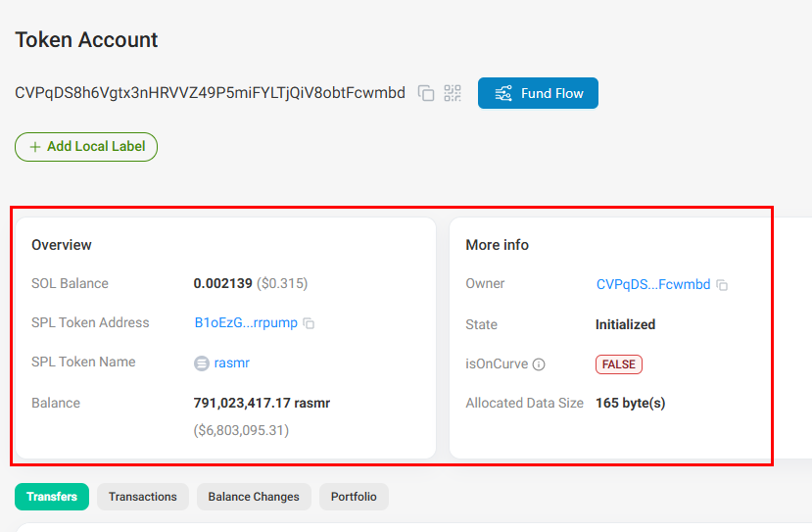Click the isOnCurve label
Image resolution: width=812 pixels, height=532 pixels.
[x=497, y=363]
